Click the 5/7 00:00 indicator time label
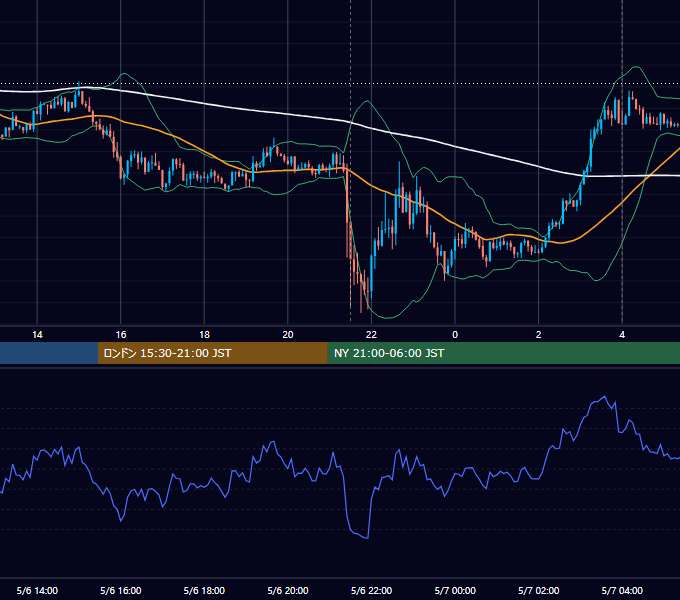 tap(455, 590)
